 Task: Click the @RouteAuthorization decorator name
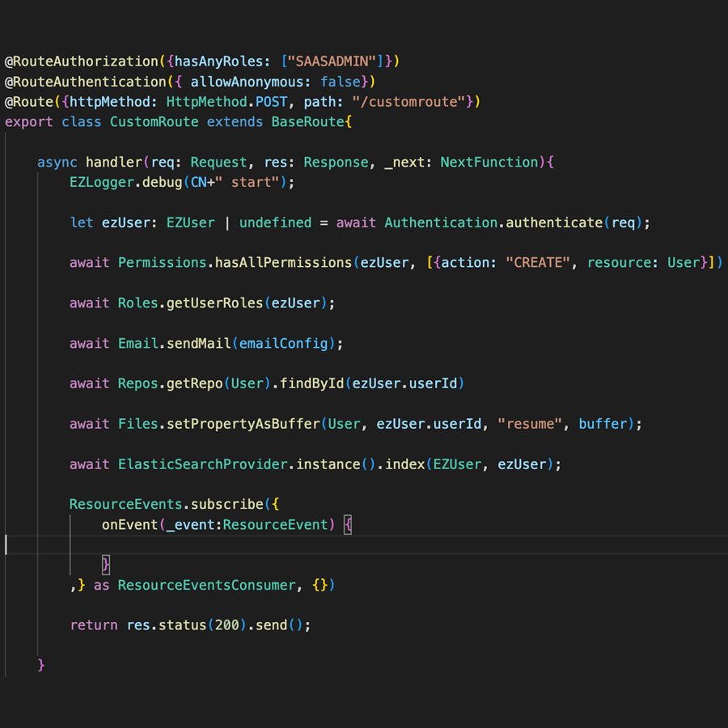coord(81,61)
